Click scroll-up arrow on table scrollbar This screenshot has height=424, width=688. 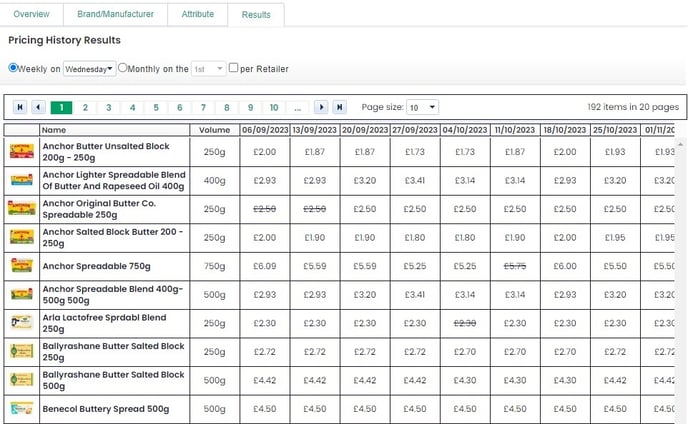click(x=681, y=144)
